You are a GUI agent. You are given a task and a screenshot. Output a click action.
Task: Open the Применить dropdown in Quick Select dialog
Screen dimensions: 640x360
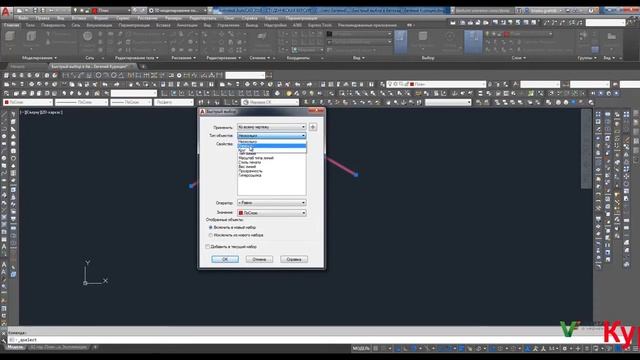click(271, 127)
